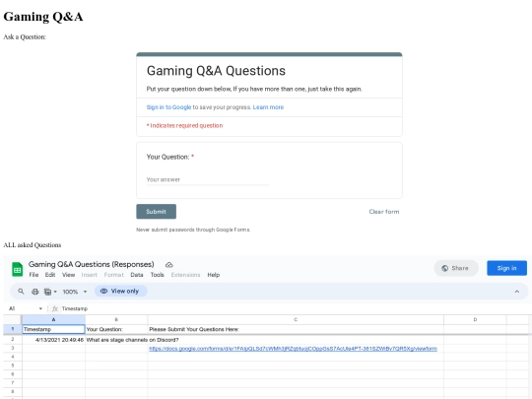Click the Gaming Q&A Questions form title

[x=216, y=71]
